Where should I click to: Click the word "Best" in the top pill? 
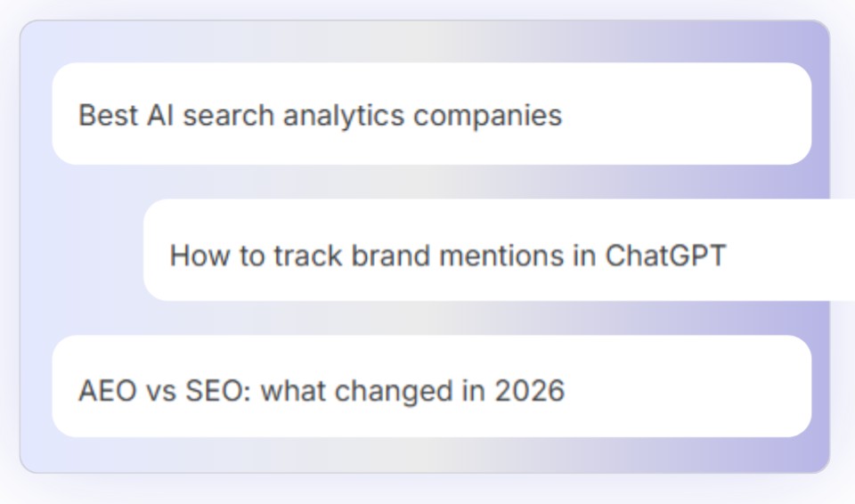click(x=108, y=116)
